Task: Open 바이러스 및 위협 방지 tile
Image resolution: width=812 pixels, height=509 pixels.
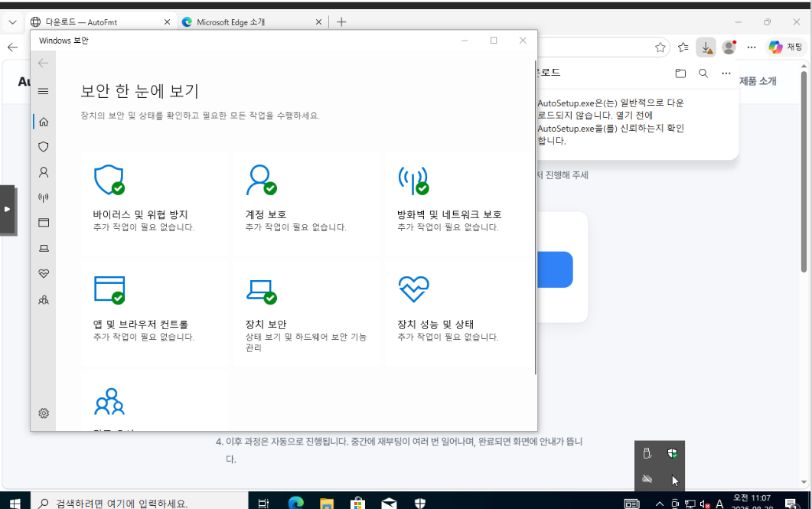Action: 153,204
